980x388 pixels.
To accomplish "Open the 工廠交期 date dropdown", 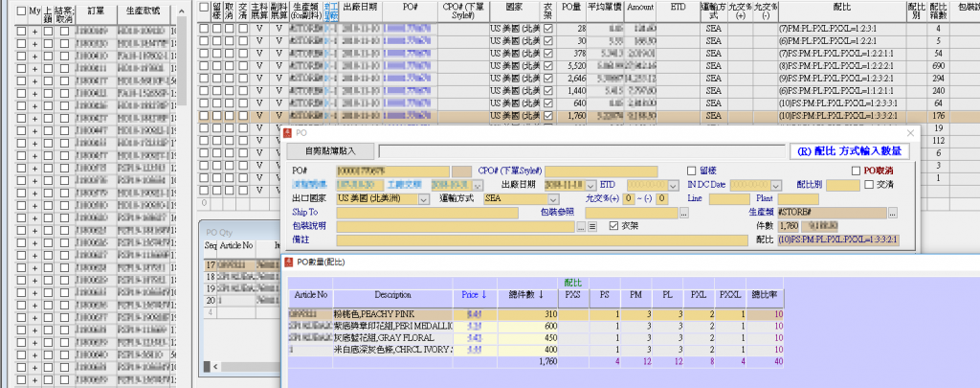I will pos(479,185).
